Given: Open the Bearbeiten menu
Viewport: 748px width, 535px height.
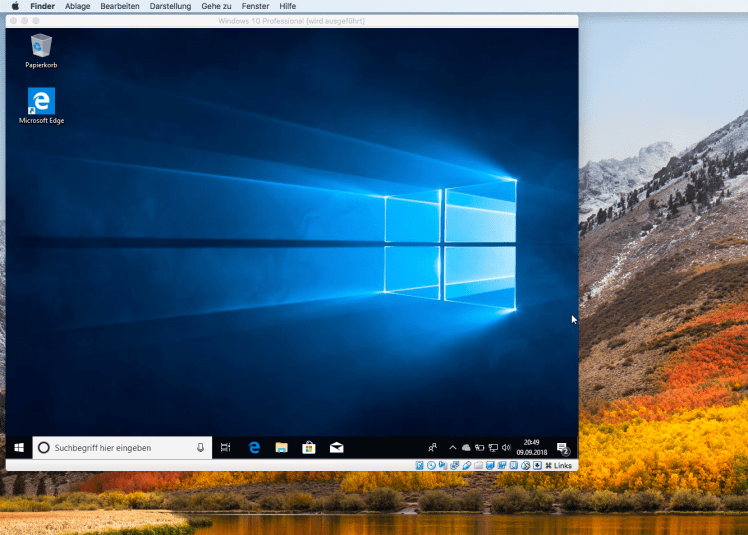Looking at the screenshot, I should tap(120, 6).
